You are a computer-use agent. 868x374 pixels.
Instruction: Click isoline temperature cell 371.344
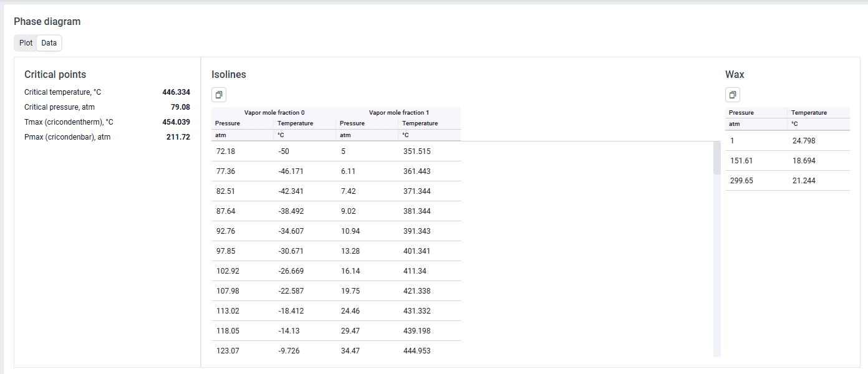[430, 191]
